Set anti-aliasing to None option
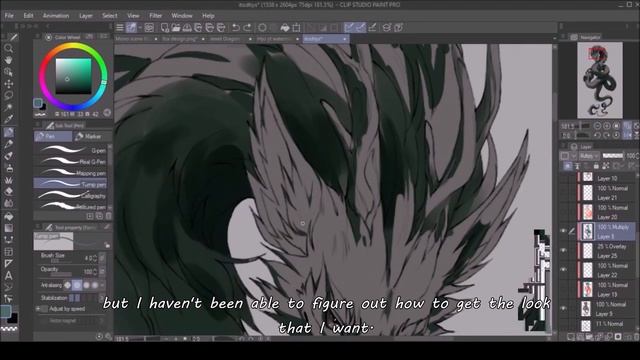The height and width of the screenshot is (360, 640). coord(68,285)
